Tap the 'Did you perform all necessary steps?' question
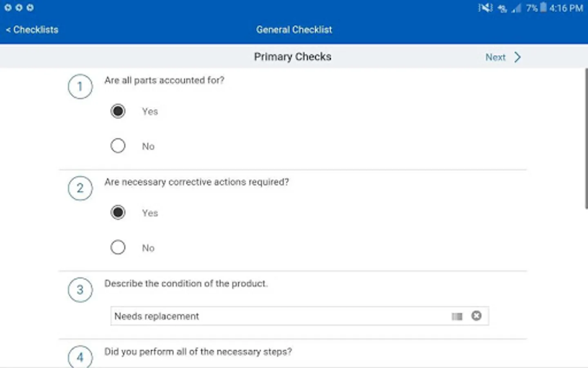Image resolution: width=588 pixels, height=368 pixels. click(198, 352)
